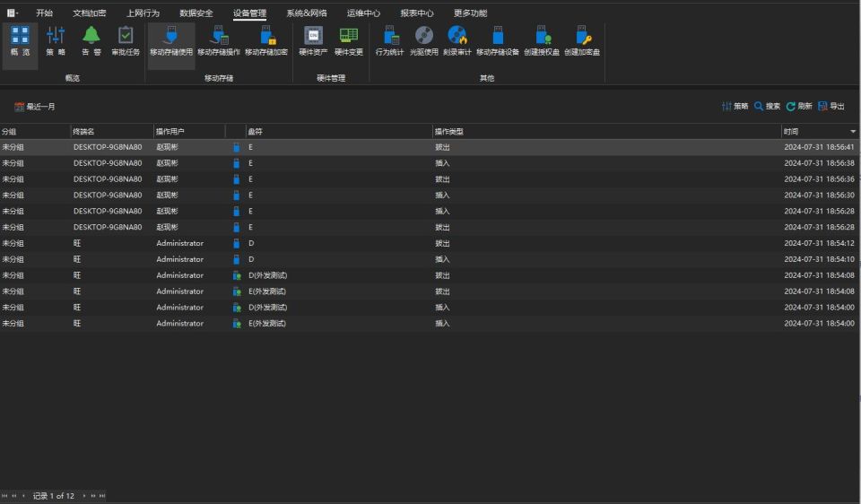
Task: Select the row timestamped 2024-07-31 18:54:10
Action: pyautogui.click(x=429, y=259)
